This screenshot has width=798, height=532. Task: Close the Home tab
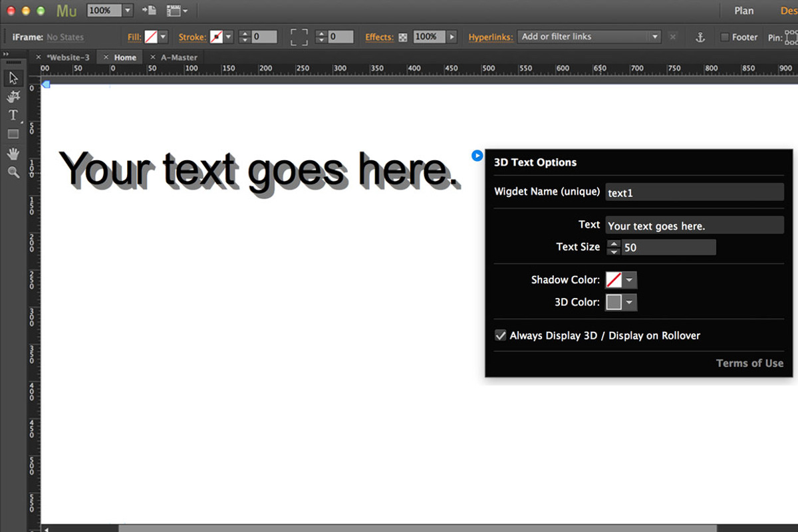click(106, 58)
